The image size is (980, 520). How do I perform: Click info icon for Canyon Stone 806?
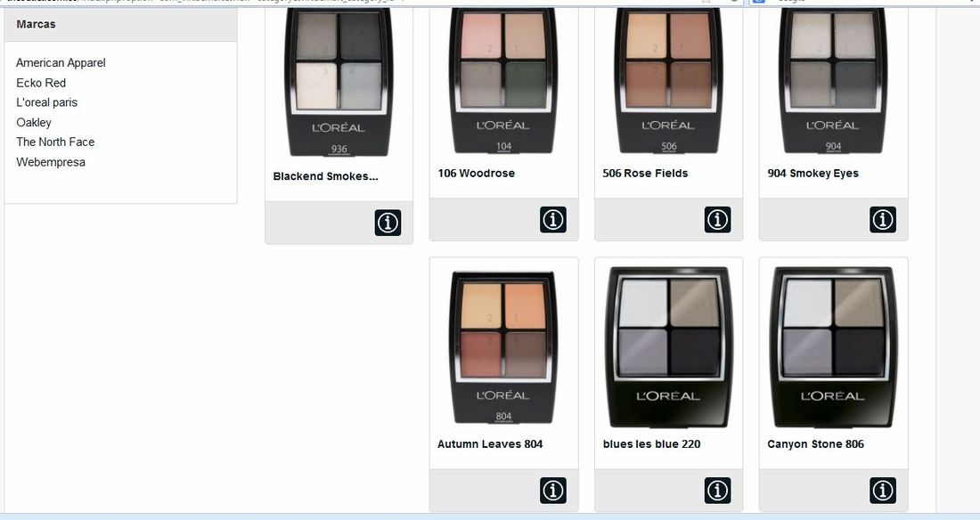pos(883,491)
